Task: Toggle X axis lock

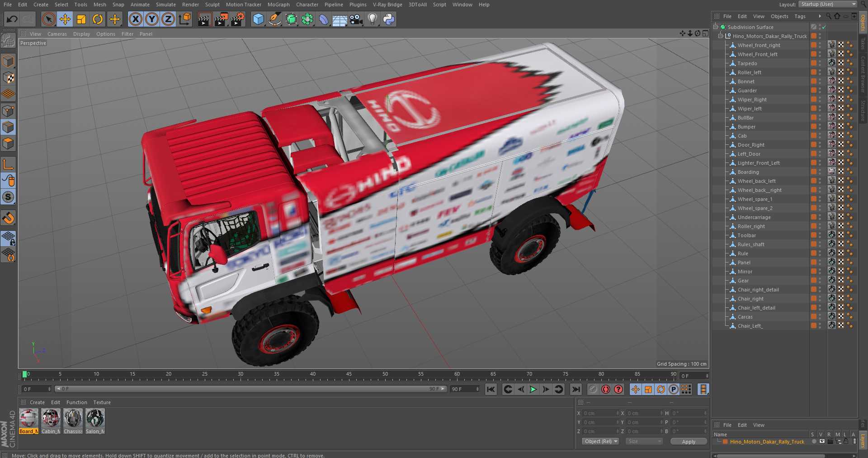Action: [135, 19]
